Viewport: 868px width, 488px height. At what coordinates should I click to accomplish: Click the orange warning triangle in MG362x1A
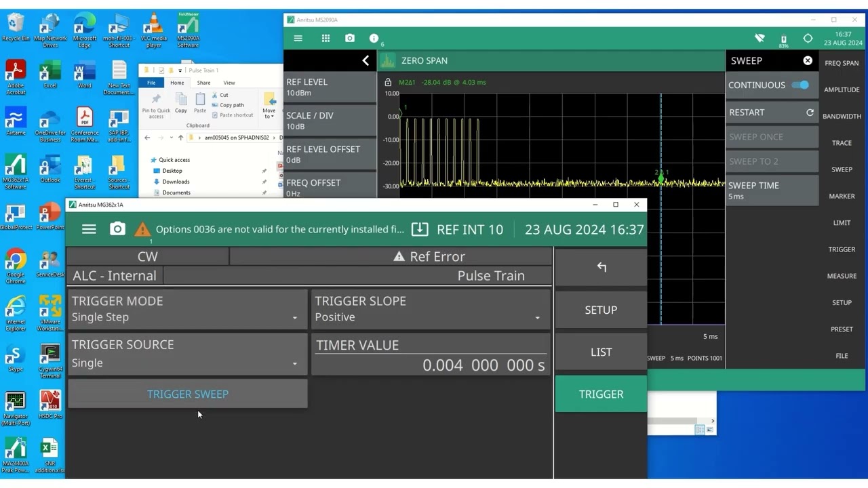142,229
